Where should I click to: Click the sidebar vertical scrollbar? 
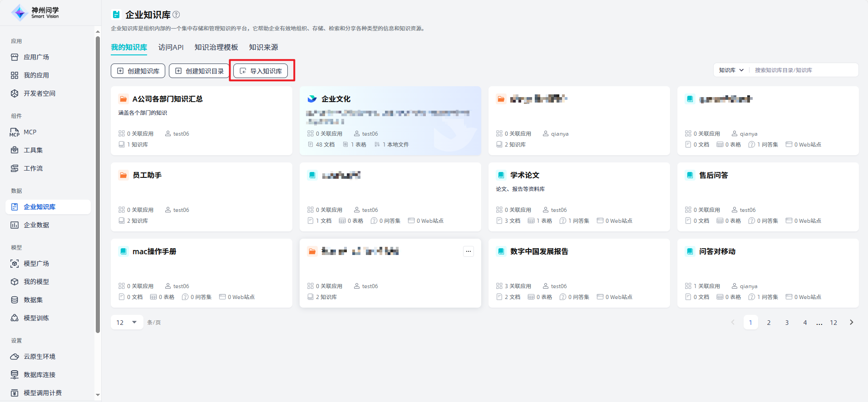(98, 181)
